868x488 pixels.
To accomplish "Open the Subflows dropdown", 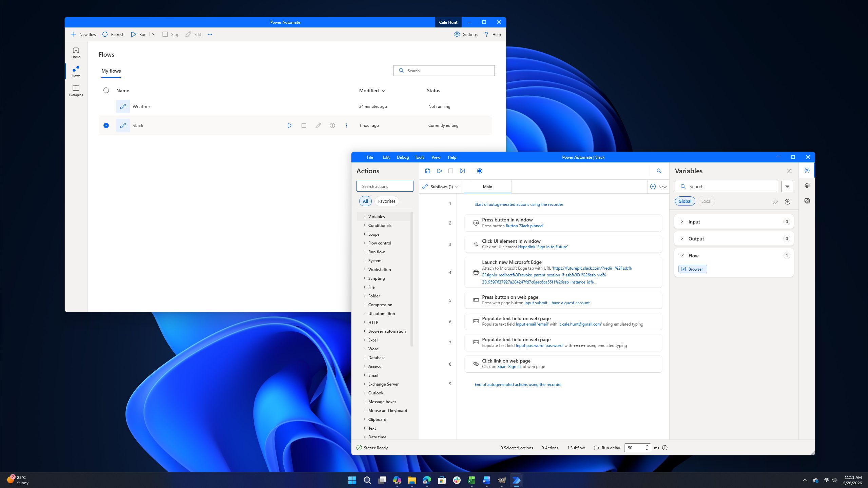I will tap(441, 187).
